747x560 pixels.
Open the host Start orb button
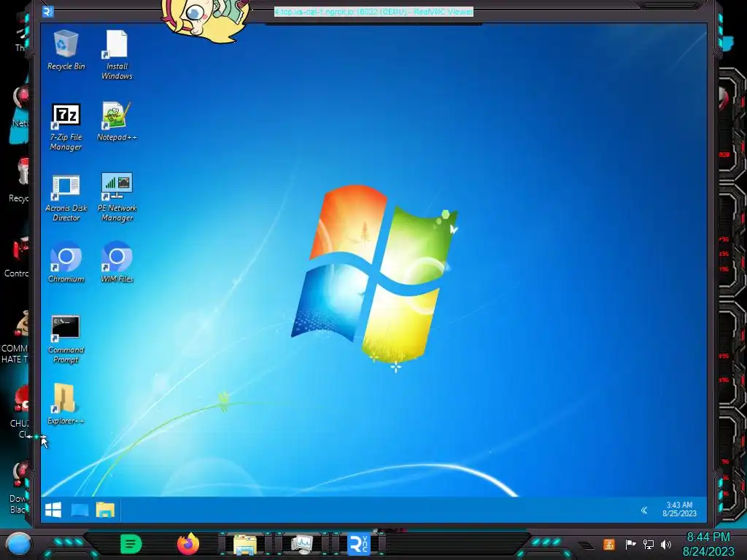(18, 544)
